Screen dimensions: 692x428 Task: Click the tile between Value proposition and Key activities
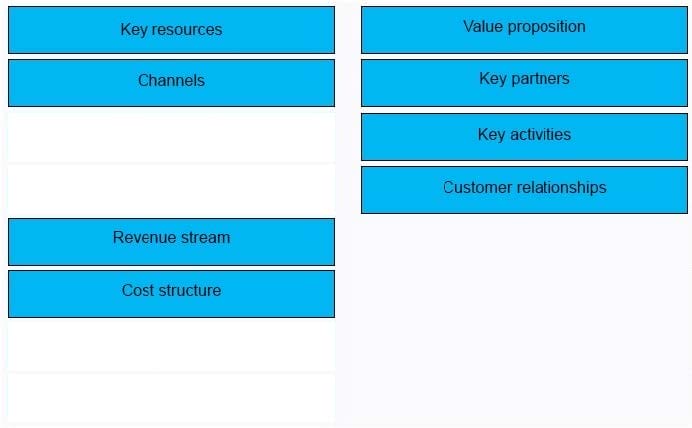(x=524, y=83)
